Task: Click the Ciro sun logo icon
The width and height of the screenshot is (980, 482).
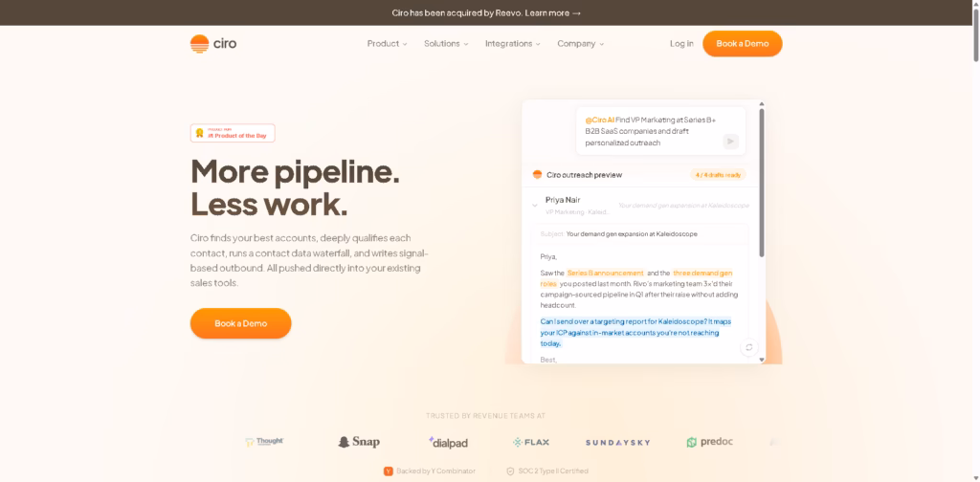Action: 199,44
